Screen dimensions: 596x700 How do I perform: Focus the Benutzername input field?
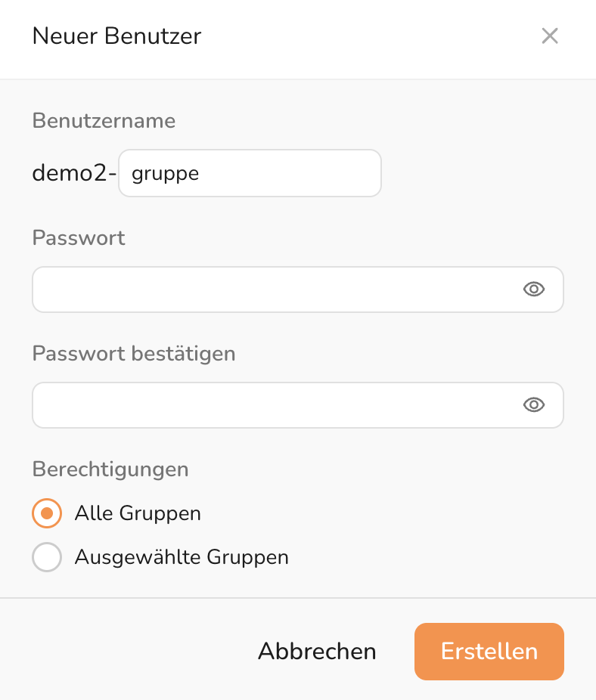coord(287,173)
